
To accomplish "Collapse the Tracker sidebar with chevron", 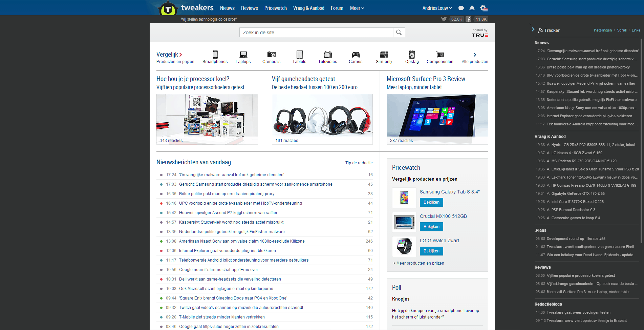I will [x=533, y=29].
